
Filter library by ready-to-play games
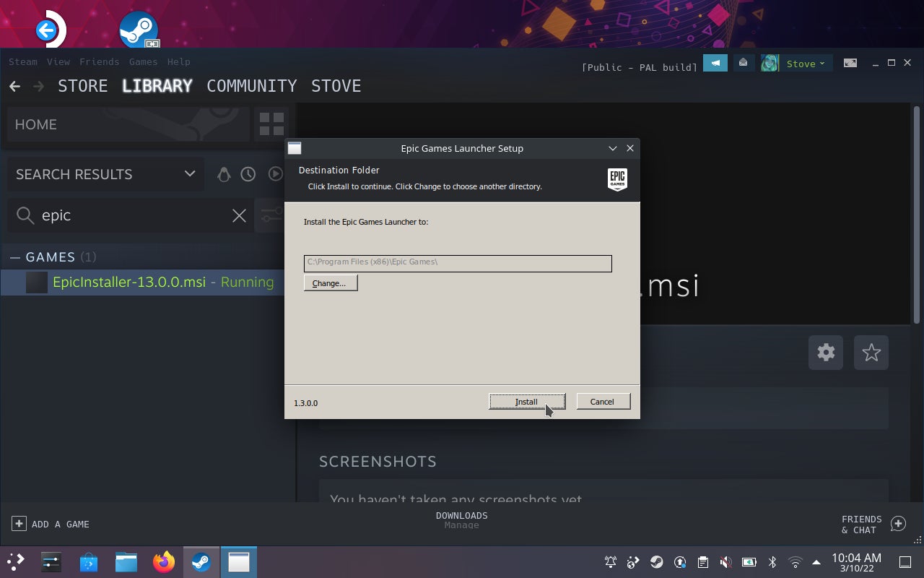point(275,174)
